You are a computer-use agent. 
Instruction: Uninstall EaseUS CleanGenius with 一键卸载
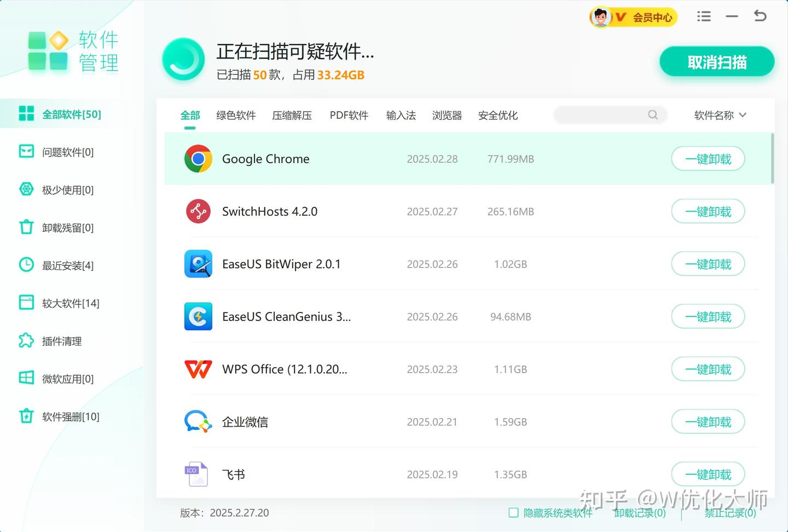tap(708, 316)
